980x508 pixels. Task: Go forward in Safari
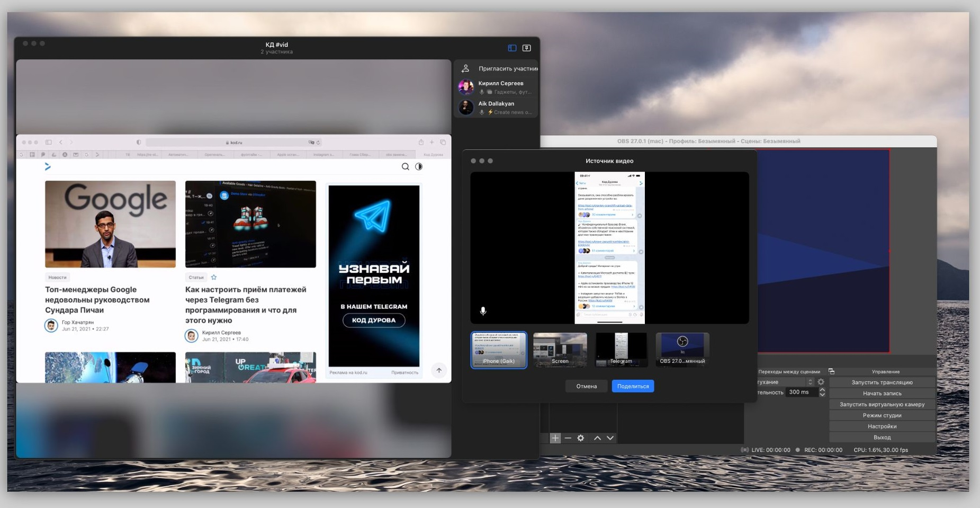71,142
